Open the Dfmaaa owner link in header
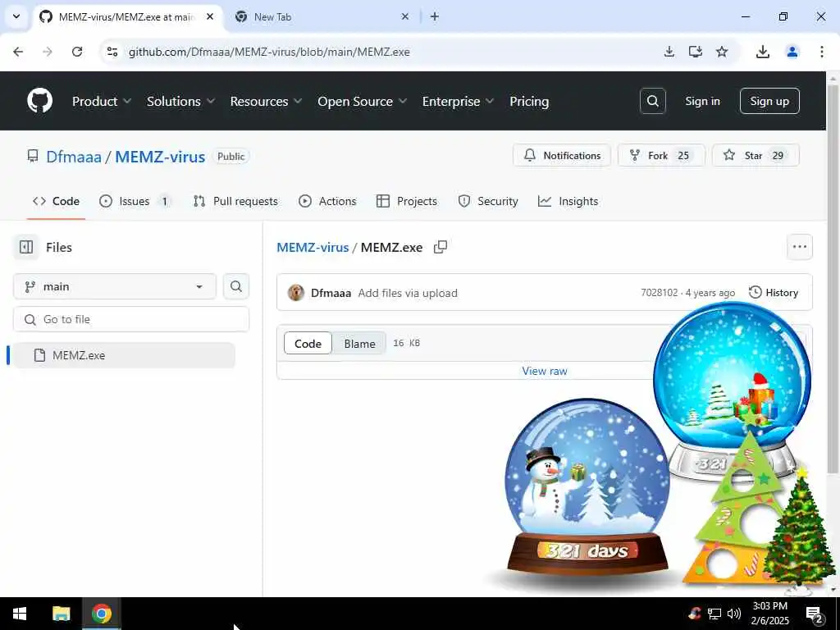Screen dimensions: 840x630 [73, 157]
